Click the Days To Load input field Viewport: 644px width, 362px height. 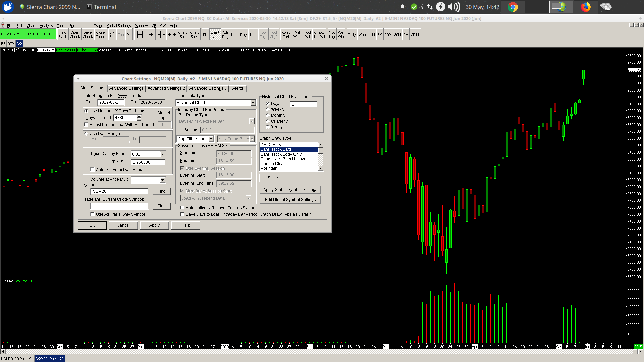click(125, 118)
